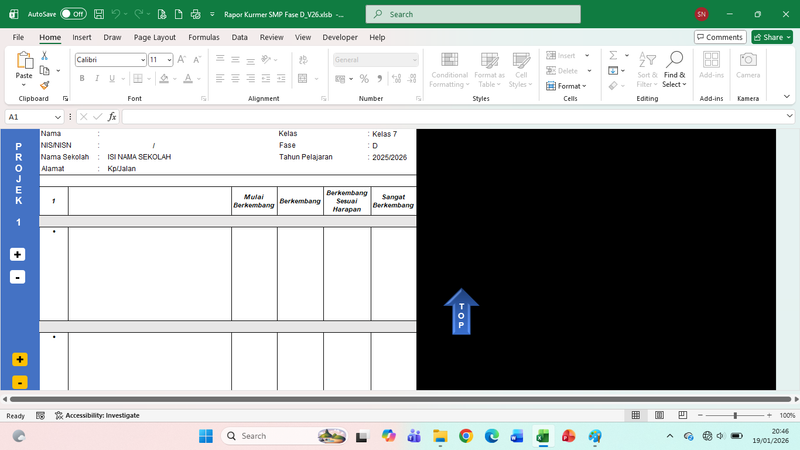Expand the Calibri font name dropdown
Viewport: 800px width, 450px height.
point(142,60)
